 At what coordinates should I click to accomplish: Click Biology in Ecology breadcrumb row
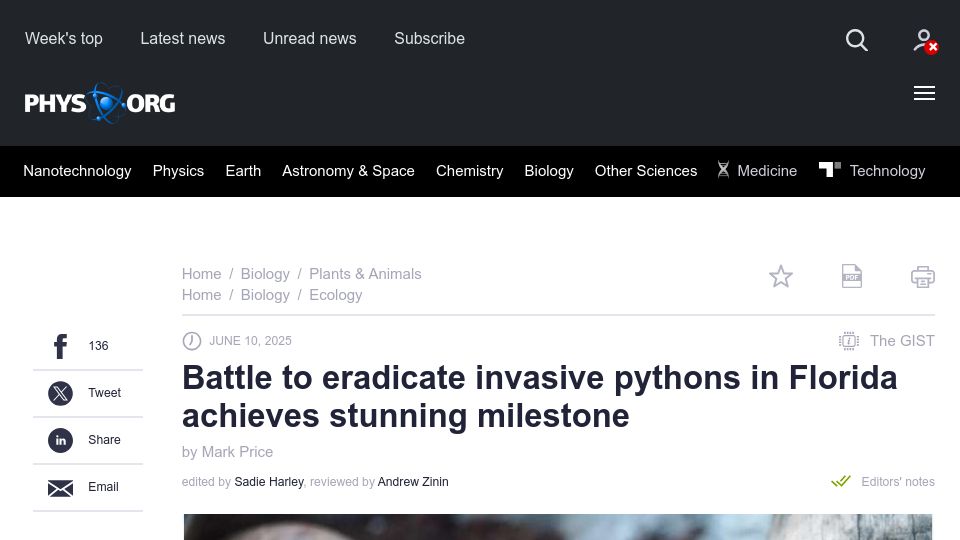[265, 294]
